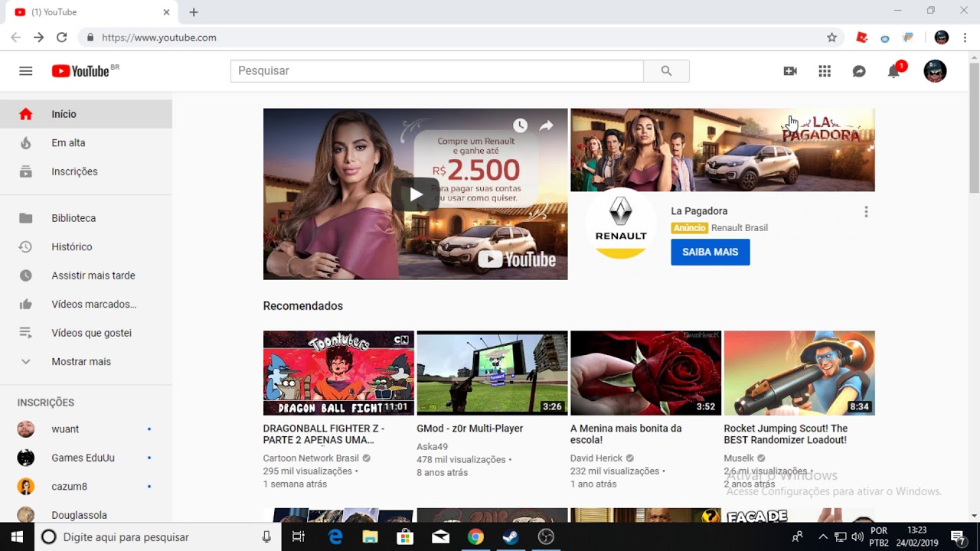Screen dimensions: 980x551
Task: Bookmark page with the star icon
Action: pos(831,37)
